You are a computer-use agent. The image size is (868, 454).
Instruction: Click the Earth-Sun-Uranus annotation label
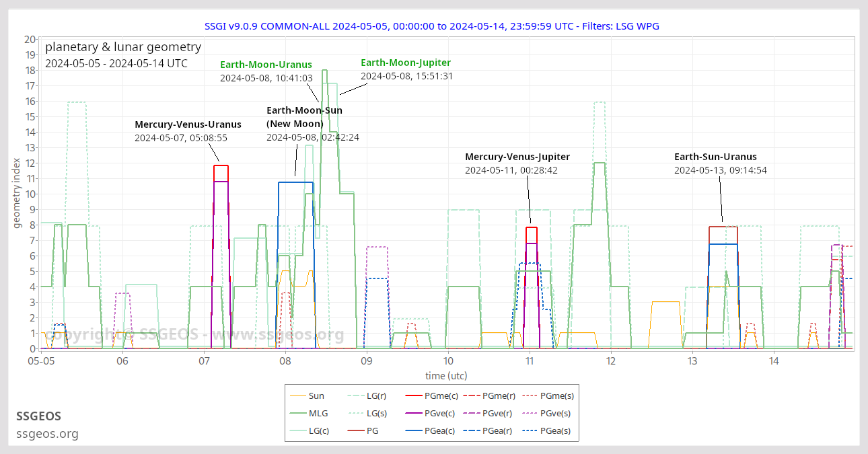pos(715,157)
